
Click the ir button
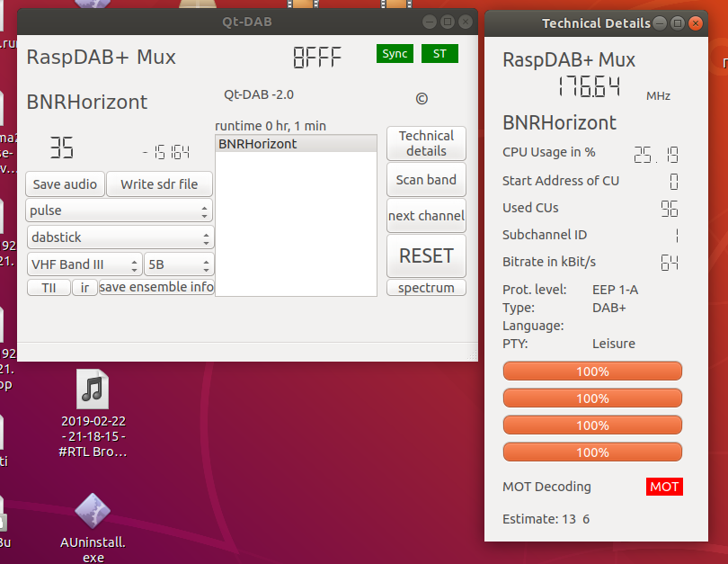point(84,288)
